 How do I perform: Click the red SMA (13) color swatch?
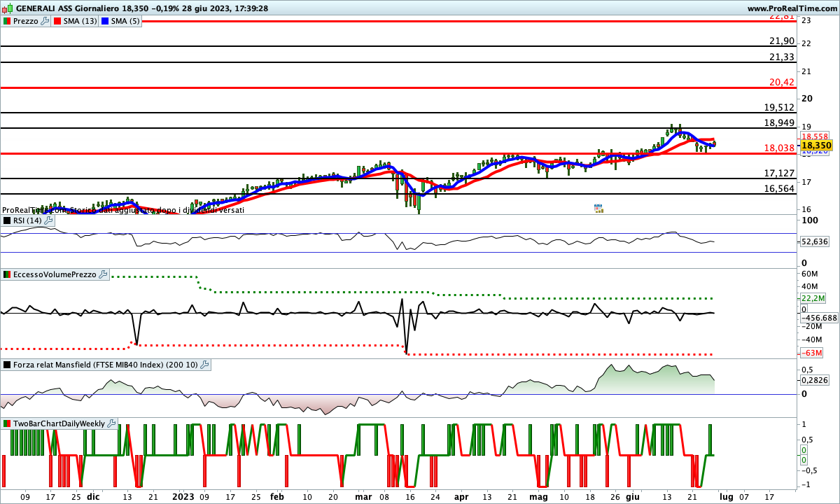pyautogui.click(x=57, y=21)
